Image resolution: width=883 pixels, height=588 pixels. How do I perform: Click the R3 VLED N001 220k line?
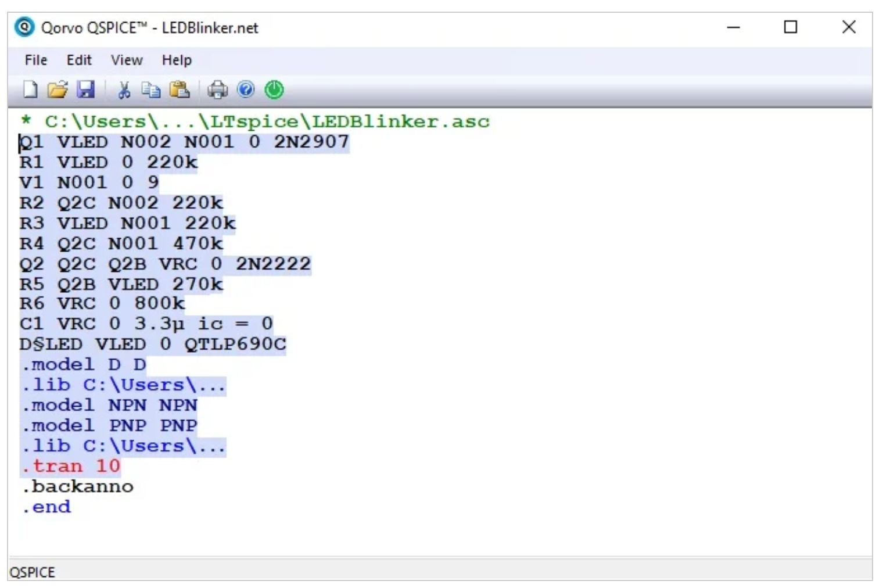click(128, 224)
